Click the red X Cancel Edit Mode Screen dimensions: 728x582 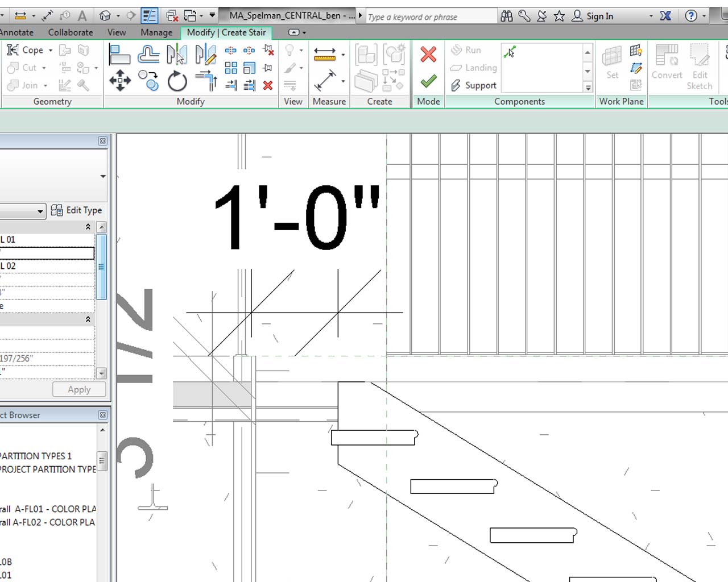click(x=428, y=55)
